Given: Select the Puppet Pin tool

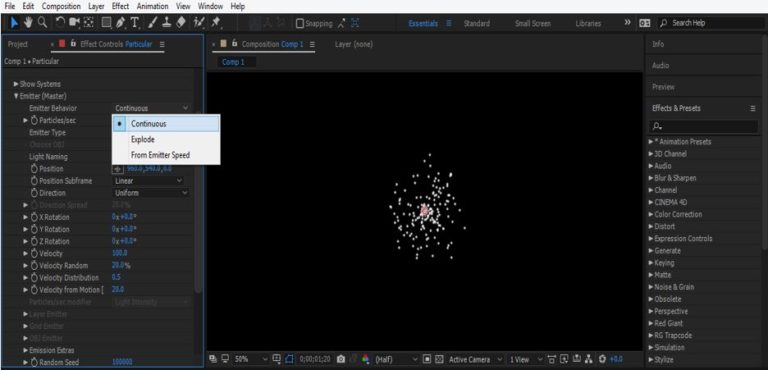Looking at the screenshot, I should point(215,23).
